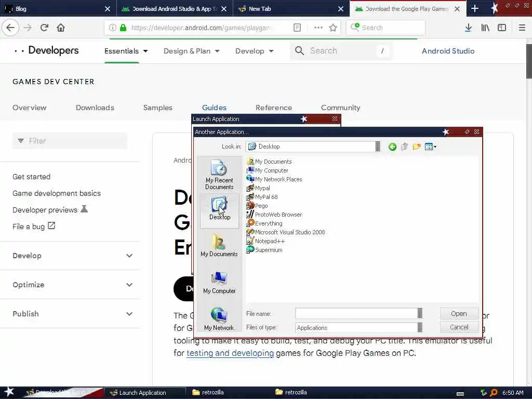Select My Documents in the places bar
This screenshot has height=399, width=532.
pos(219,245)
